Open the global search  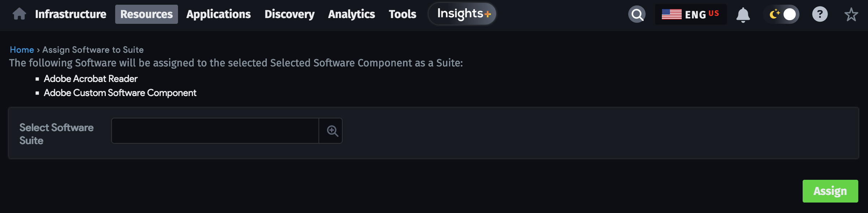point(637,14)
